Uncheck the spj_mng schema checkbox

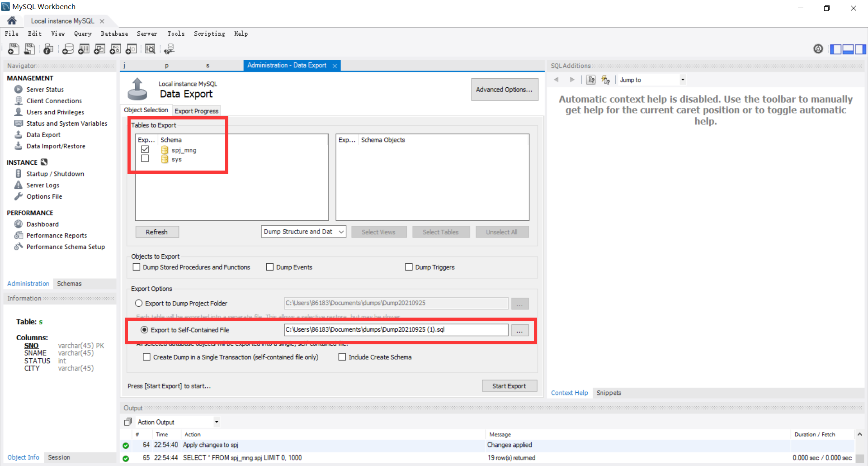point(145,149)
